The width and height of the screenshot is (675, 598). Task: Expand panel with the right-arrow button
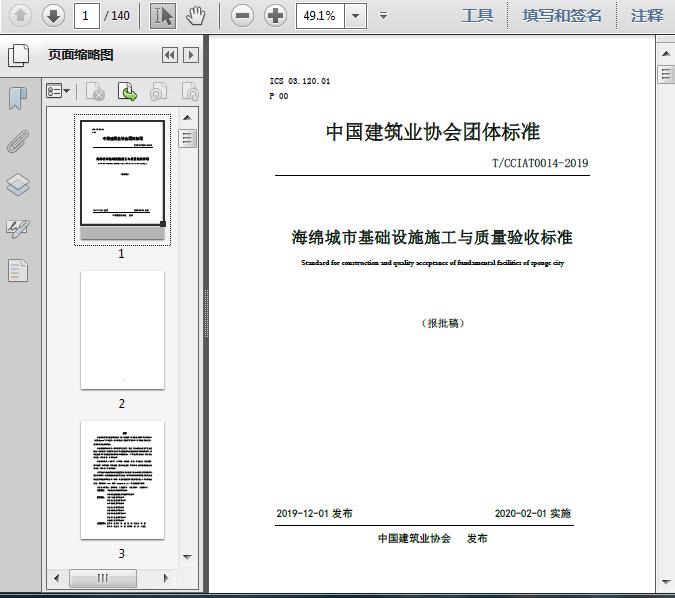[190, 55]
